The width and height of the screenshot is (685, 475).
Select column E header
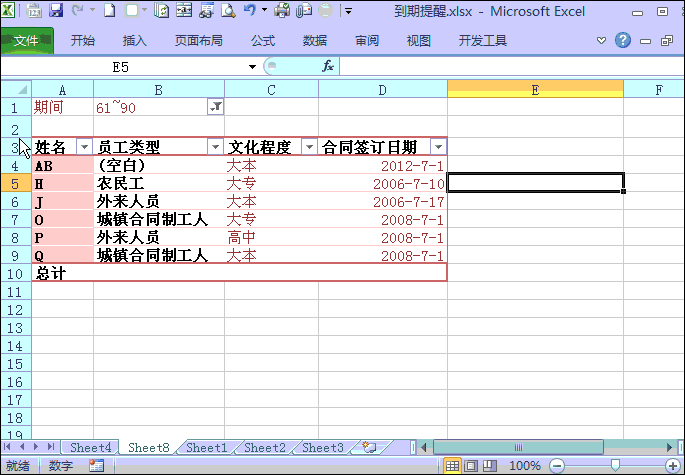coord(535,90)
